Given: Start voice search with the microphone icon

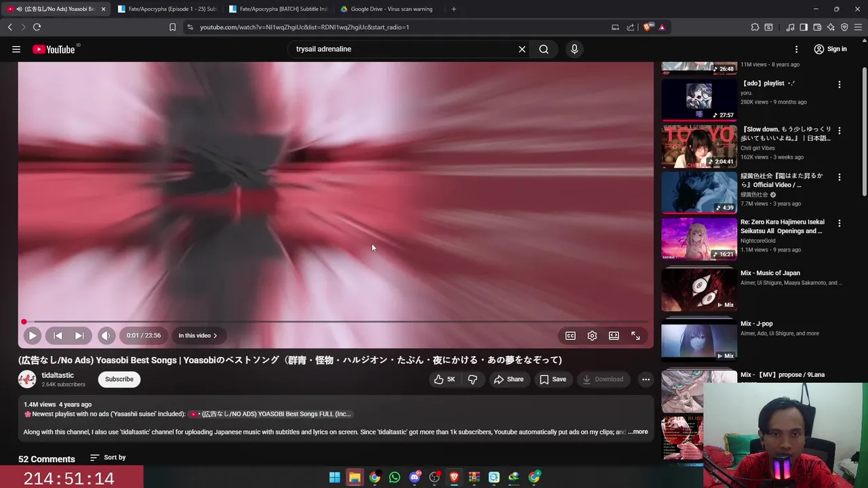Looking at the screenshot, I should [x=574, y=49].
